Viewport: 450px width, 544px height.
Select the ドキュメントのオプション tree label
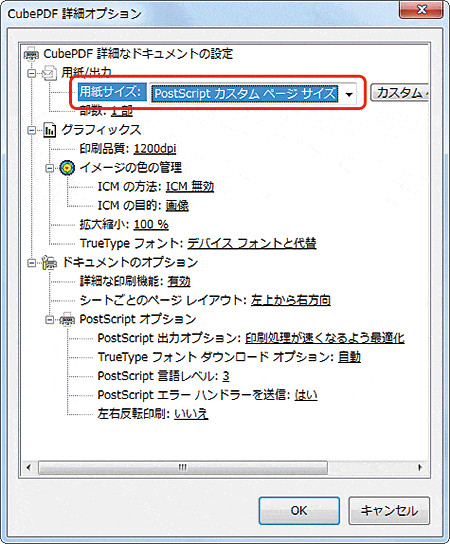[130, 263]
